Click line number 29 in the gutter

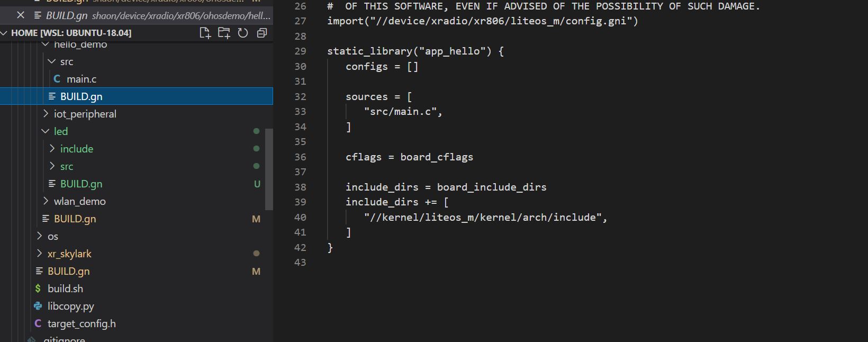coord(300,51)
